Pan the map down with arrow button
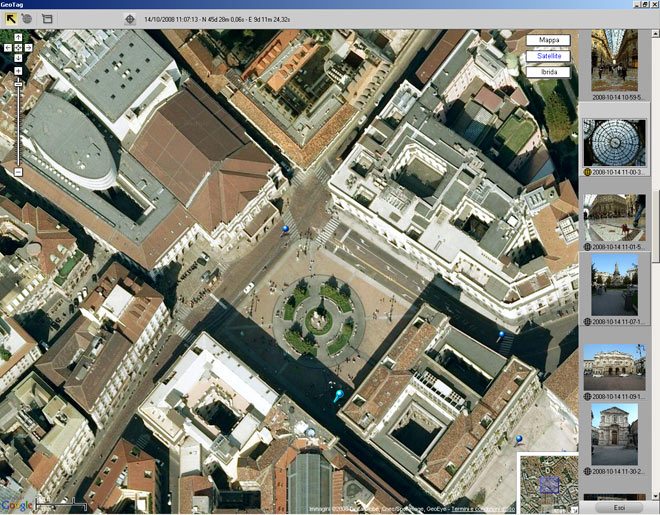 pos(18,57)
